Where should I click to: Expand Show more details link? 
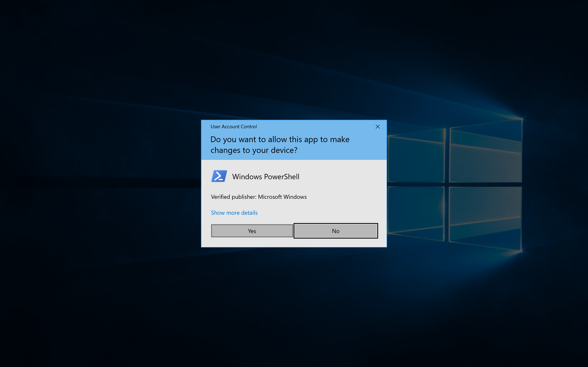[234, 213]
